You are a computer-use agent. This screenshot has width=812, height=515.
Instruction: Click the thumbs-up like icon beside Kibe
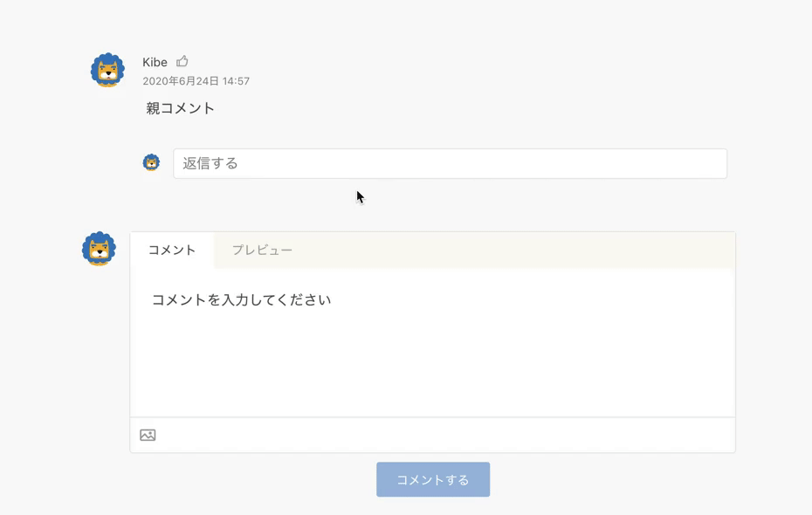(x=182, y=62)
